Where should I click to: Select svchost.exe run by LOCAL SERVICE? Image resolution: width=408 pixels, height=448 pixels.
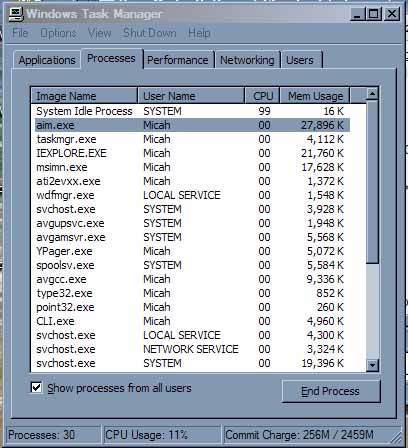(x=191, y=335)
